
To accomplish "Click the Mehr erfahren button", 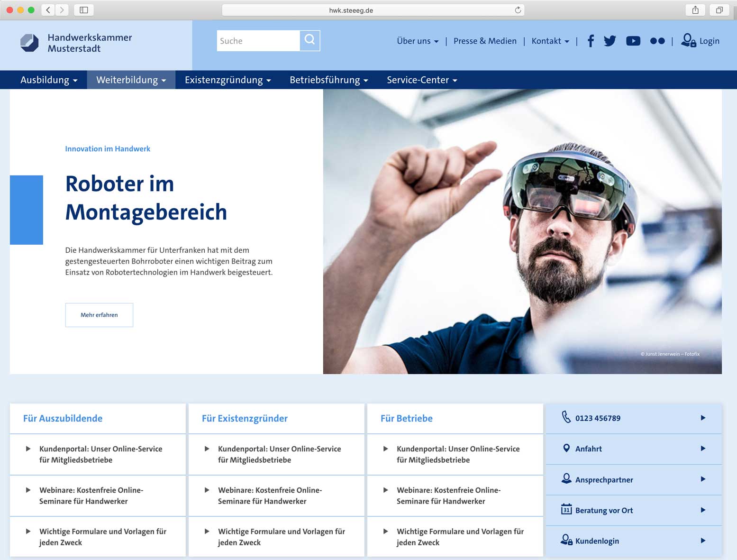I will tap(99, 315).
